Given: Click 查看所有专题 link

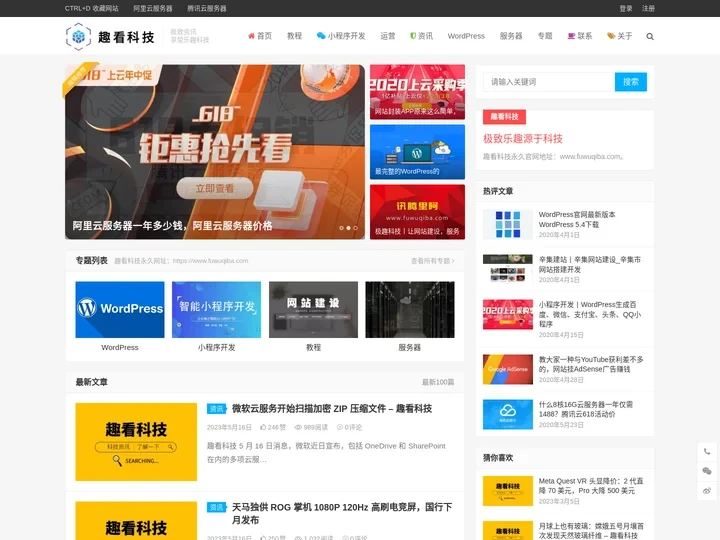Looking at the screenshot, I should (433, 261).
